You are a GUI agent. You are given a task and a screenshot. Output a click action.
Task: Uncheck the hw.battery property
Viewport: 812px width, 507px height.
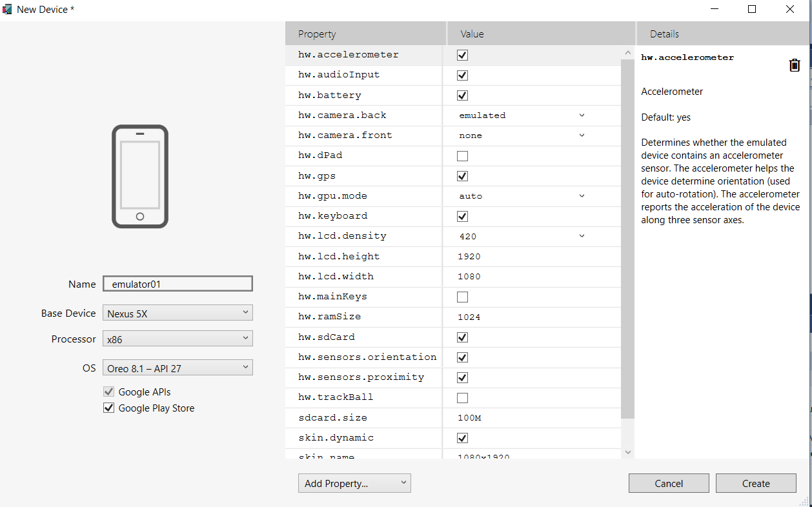(x=462, y=95)
